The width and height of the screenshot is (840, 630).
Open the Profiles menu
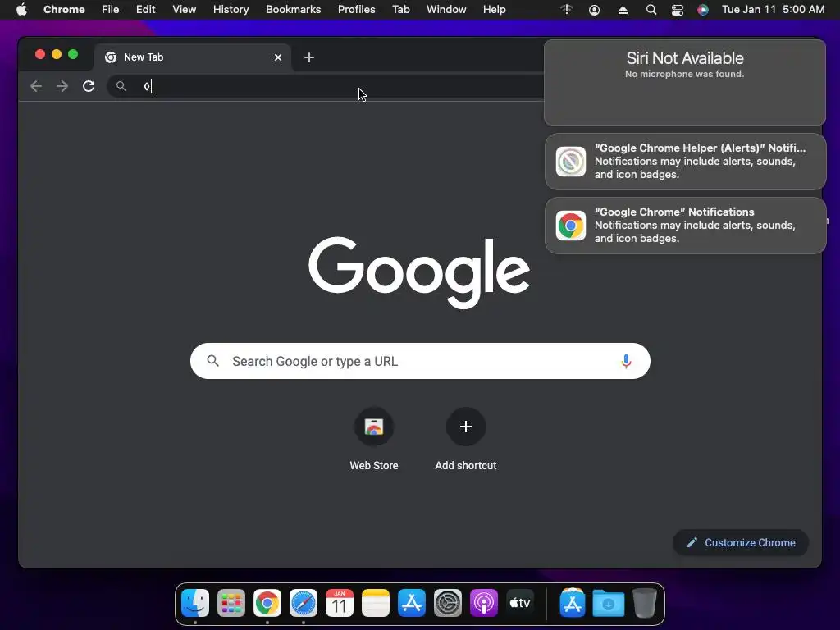click(x=356, y=10)
